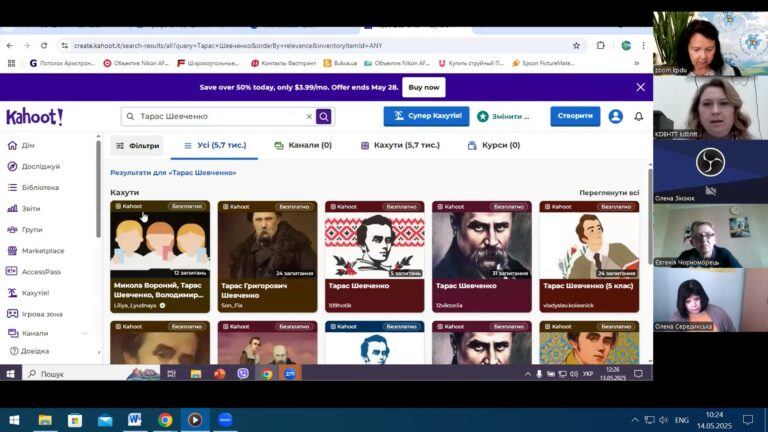Click the Створити button
The width and height of the screenshot is (768, 432).
pyautogui.click(x=575, y=117)
